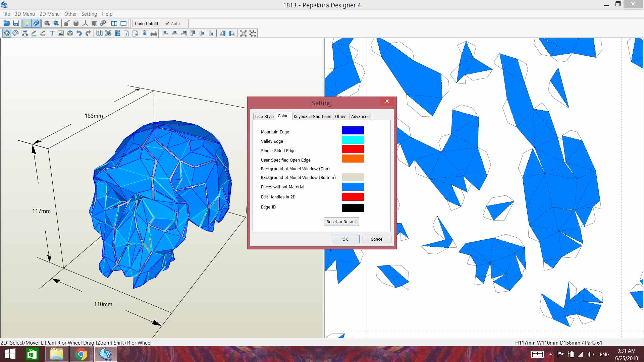The width and height of the screenshot is (644, 362).
Task: Select the Select and Move 2D tool
Action: tap(6, 33)
